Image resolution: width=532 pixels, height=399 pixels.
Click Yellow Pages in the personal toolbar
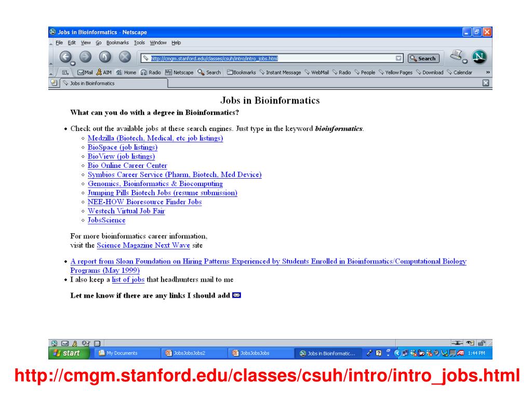point(395,73)
